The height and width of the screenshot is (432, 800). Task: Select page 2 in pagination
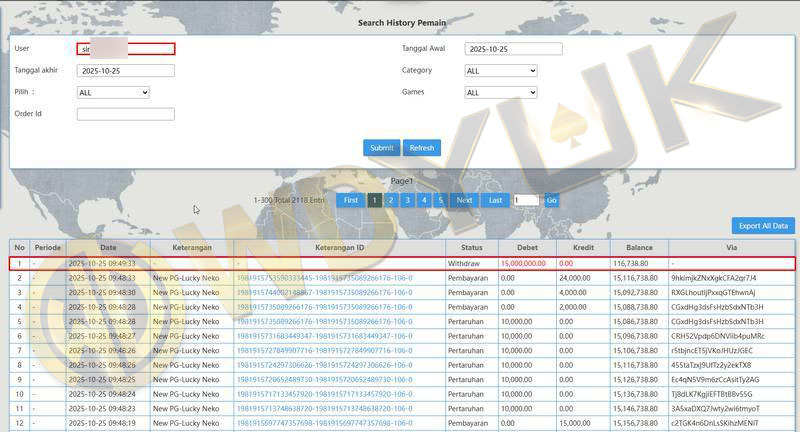click(391, 200)
